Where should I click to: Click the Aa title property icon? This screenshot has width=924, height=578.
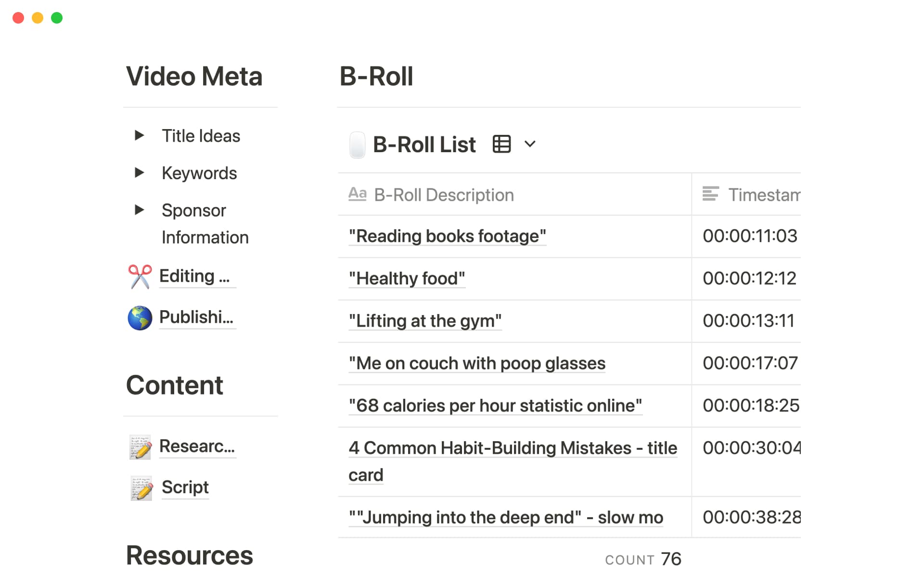[357, 194]
